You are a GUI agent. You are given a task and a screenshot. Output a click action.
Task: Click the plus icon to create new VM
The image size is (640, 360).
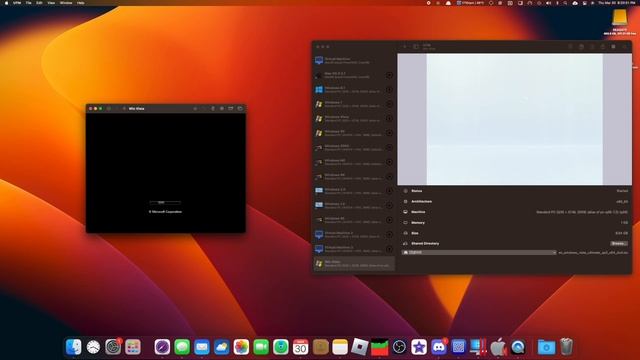point(405,47)
